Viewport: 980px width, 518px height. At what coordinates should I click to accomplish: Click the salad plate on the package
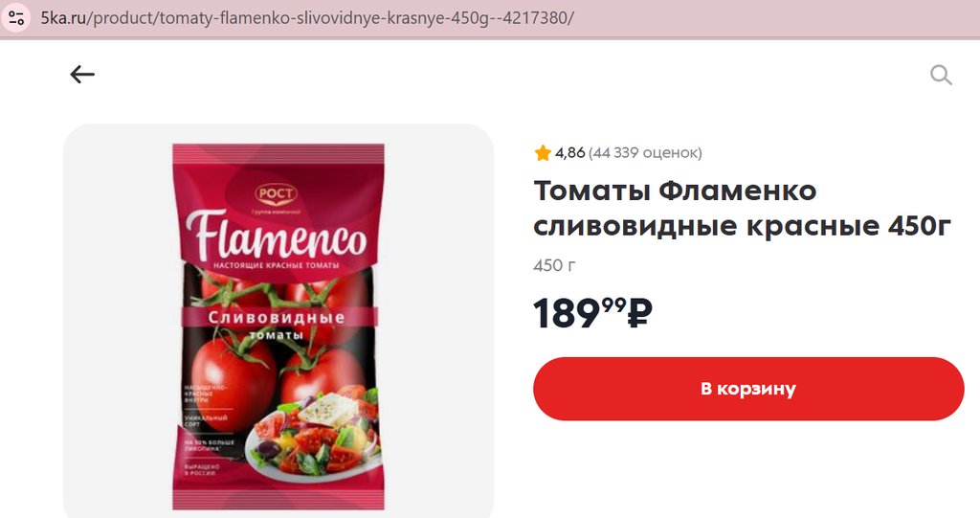tap(314, 435)
